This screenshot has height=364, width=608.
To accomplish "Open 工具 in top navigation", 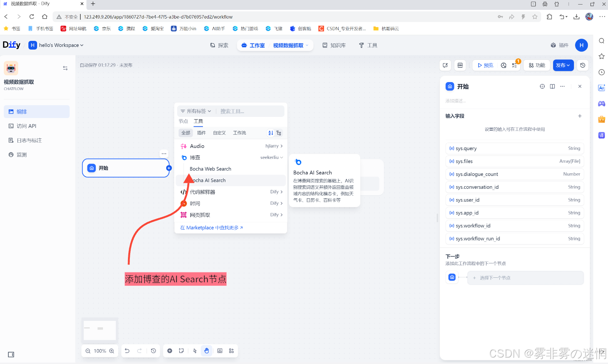I will coord(368,45).
